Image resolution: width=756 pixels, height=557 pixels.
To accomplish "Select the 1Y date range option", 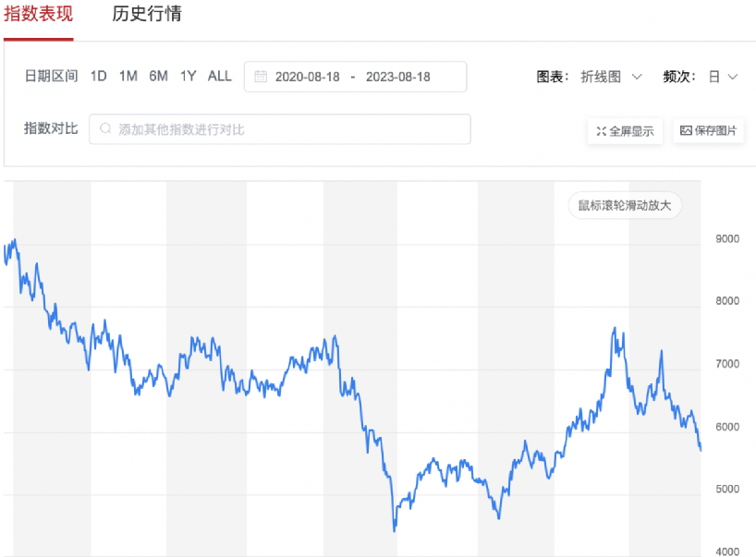I will click(188, 77).
